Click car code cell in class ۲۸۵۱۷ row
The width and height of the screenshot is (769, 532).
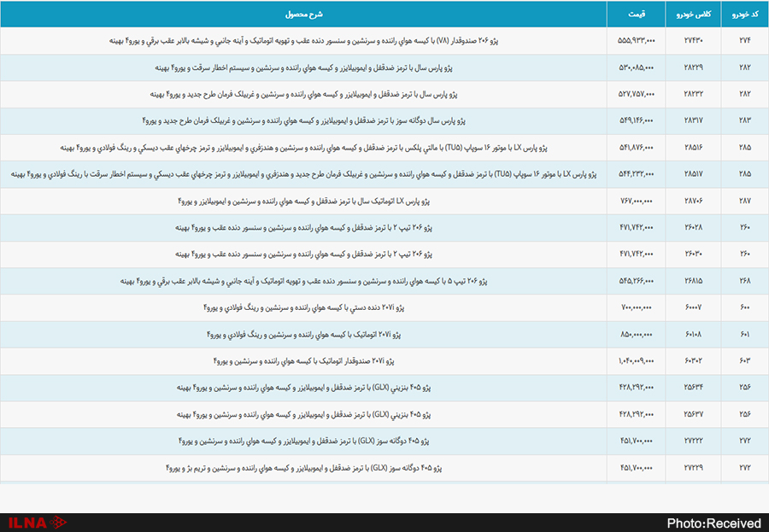click(x=745, y=174)
